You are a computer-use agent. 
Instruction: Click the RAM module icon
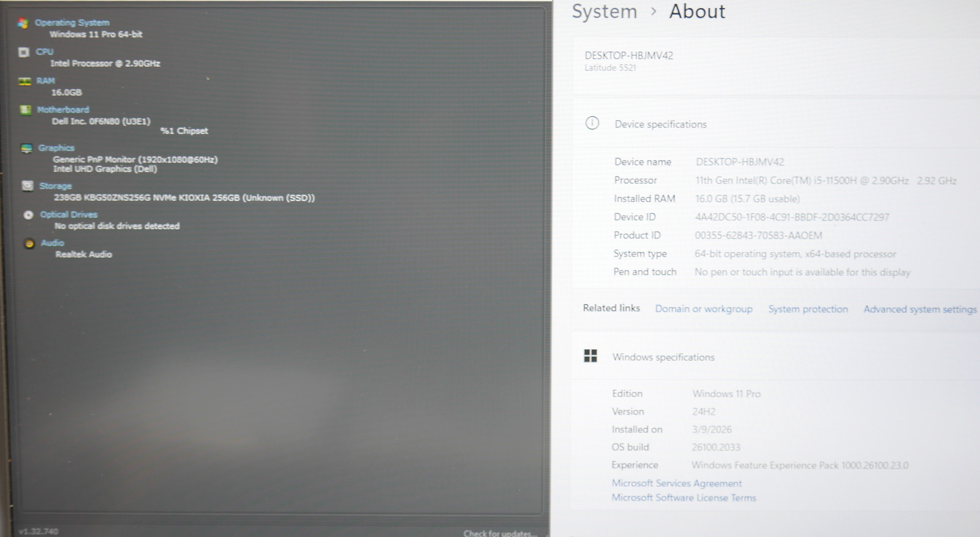point(24,81)
